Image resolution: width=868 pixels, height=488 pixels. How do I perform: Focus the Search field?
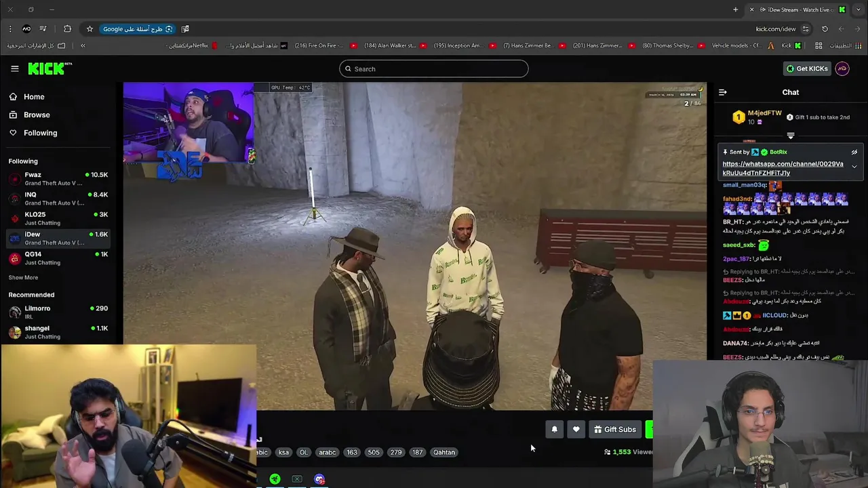coord(434,68)
